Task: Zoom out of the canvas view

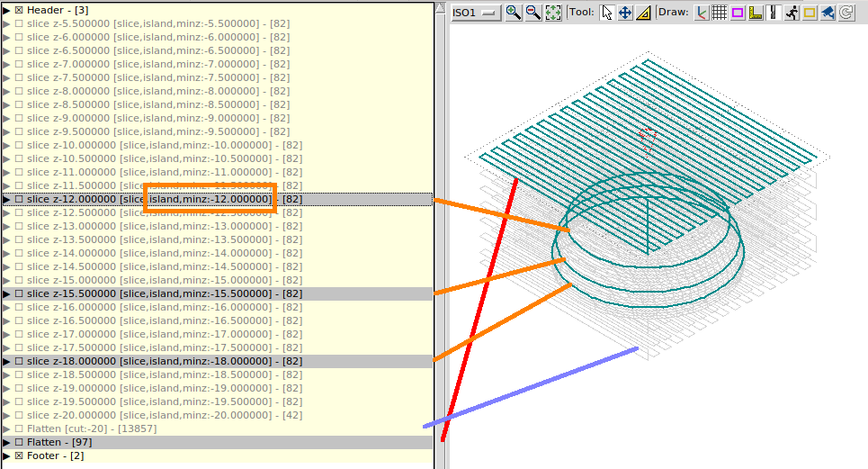Action: [x=533, y=13]
